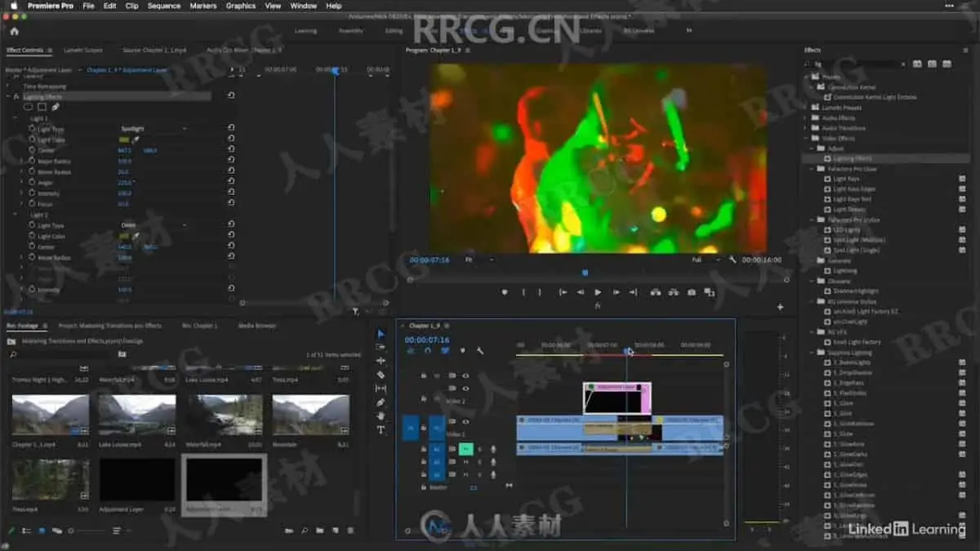
Task: Click the Light 2 color swatch
Action: pyautogui.click(x=124, y=236)
